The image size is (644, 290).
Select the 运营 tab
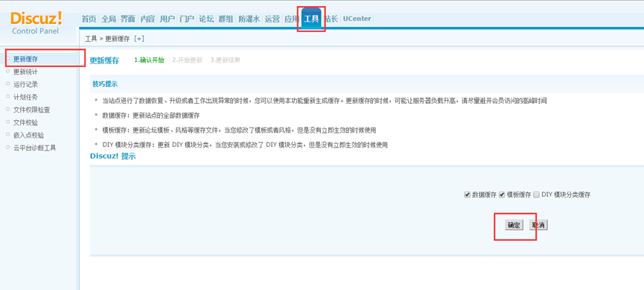click(272, 19)
